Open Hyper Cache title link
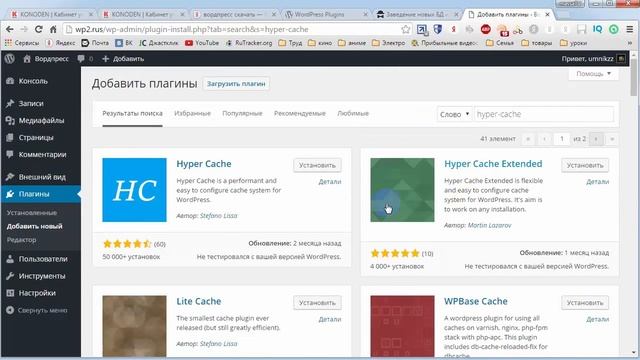This screenshot has width=640, height=360. [204, 164]
